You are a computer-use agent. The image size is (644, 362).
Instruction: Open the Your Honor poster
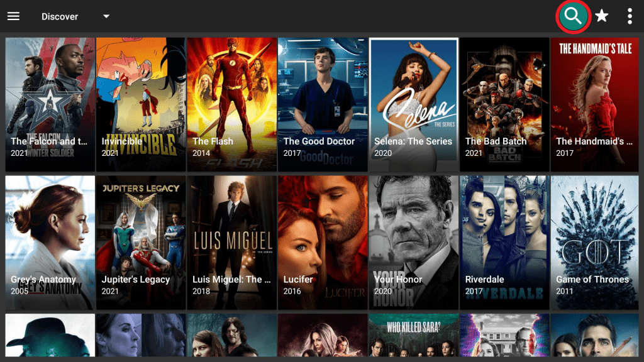click(x=414, y=243)
